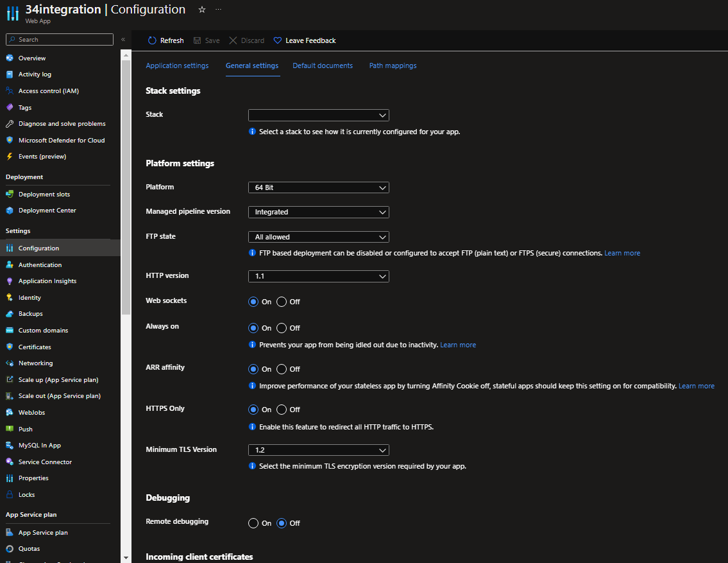Click the Overview sidebar icon

point(9,58)
